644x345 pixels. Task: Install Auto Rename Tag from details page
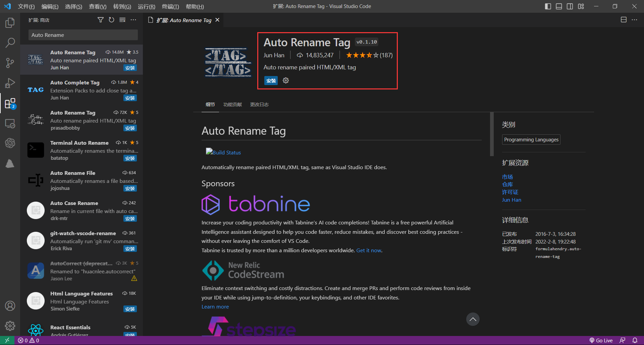(x=271, y=81)
